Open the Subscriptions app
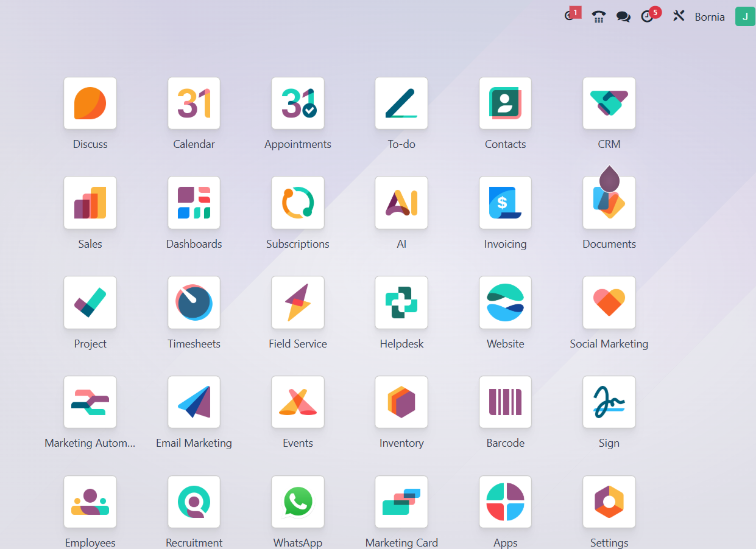 coord(298,203)
